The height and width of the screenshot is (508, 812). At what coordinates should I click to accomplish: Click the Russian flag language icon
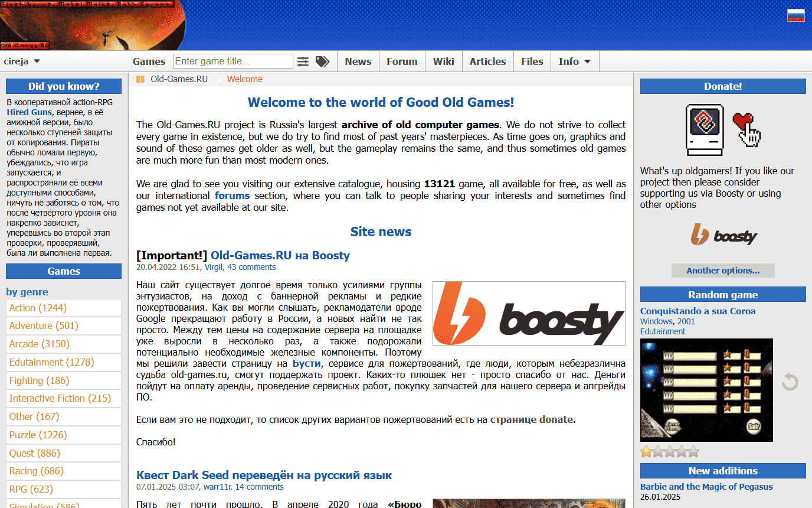point(795,15)
